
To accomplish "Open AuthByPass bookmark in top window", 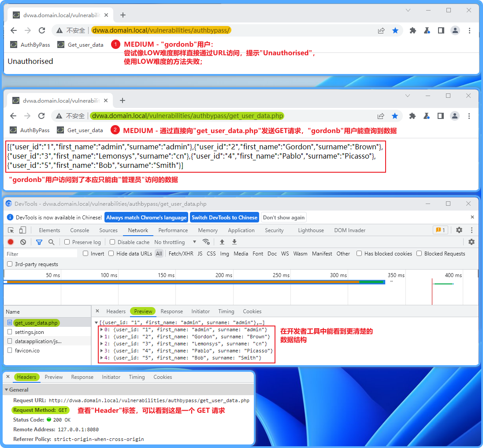I will tap(30, 44).
